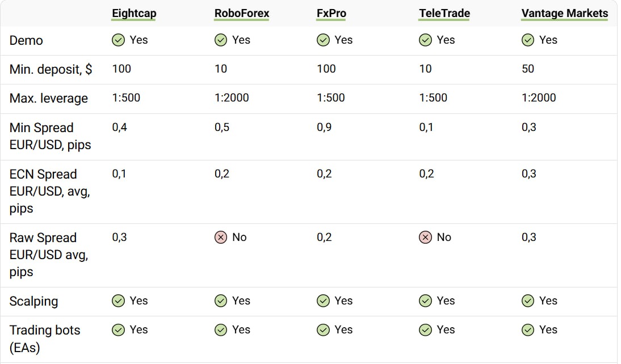Click RoboForex's red X Raw Spread icon
Viewport: 621px width, 364px height.
point(221,238)
